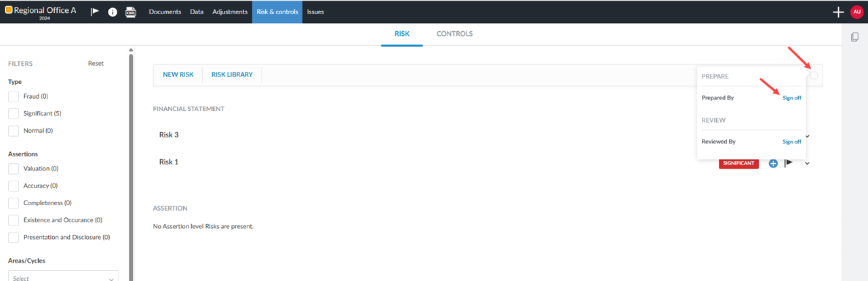Viewport: 868px width, 281px height.
Task: Click the sign-off status circle icon
Action: tap(814, 76)
